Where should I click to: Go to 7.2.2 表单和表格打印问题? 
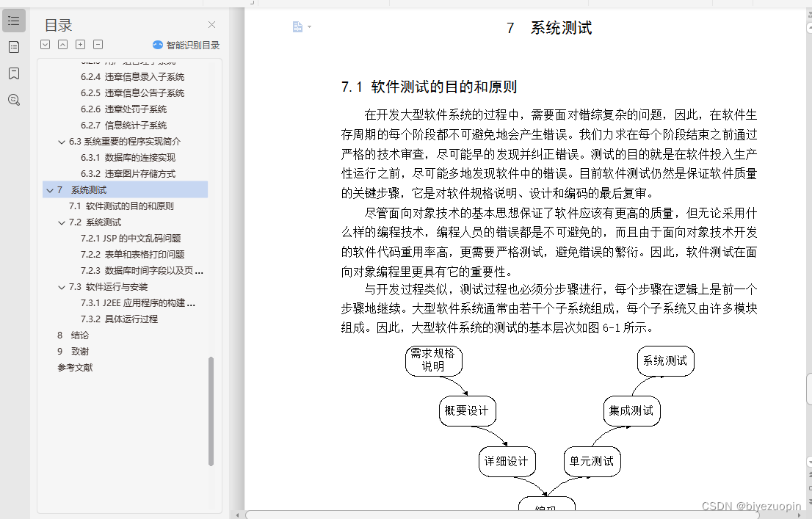coord(133,254)
